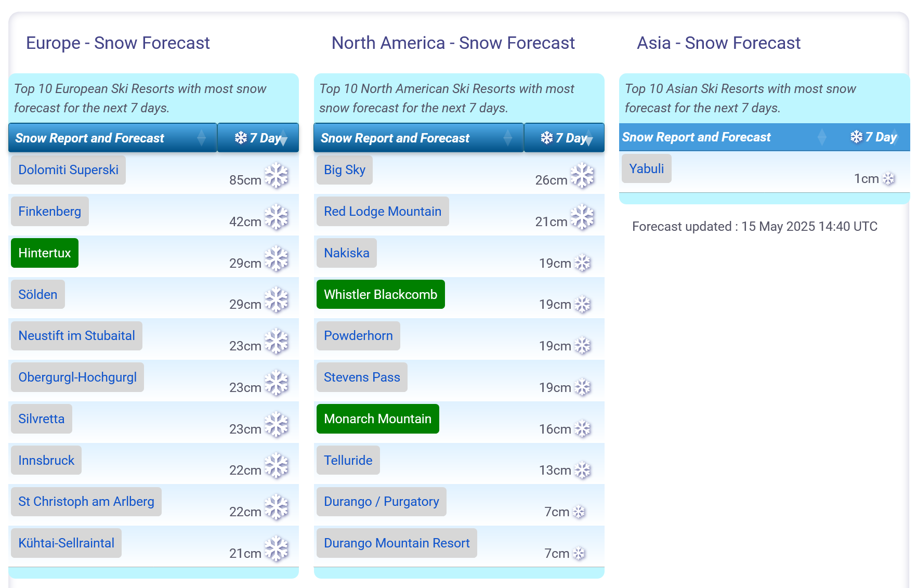Click snowflake icon in Whistler Blackcomb row
Viewport: 917px width, 588px height.
582,305
